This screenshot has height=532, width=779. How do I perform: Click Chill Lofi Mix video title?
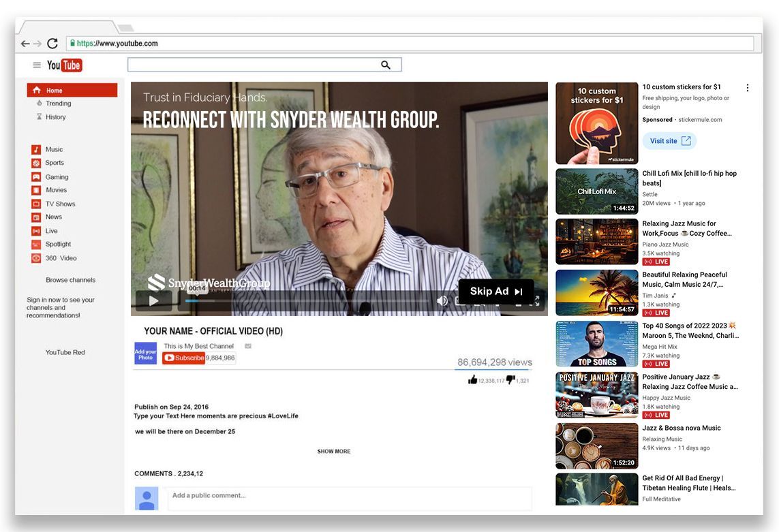[x=689, y=178]
